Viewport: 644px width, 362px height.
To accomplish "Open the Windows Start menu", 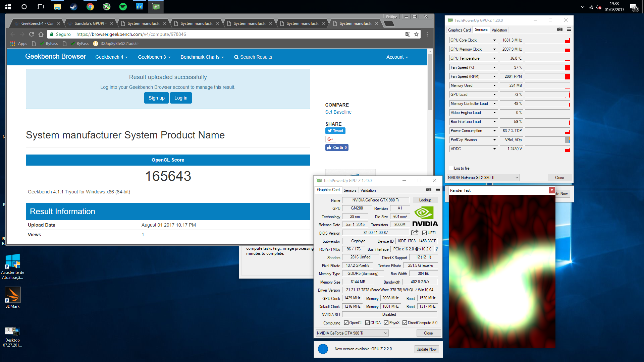I will coord(8,6).
